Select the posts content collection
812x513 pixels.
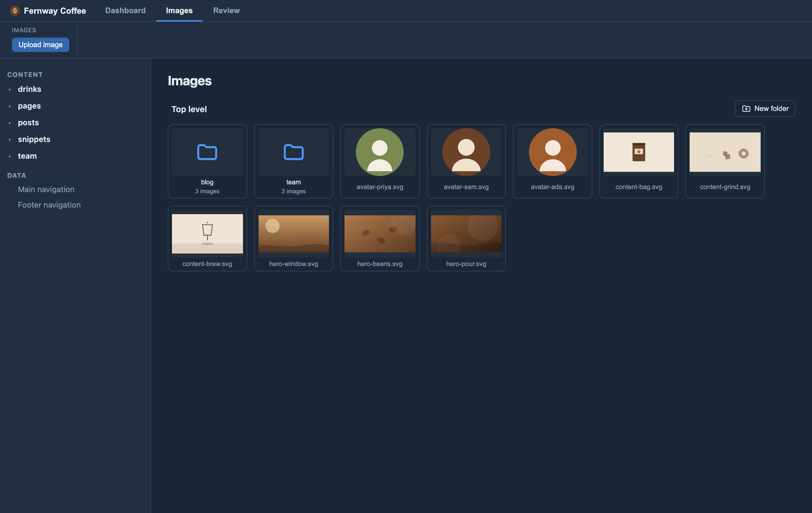click(28, 123)
